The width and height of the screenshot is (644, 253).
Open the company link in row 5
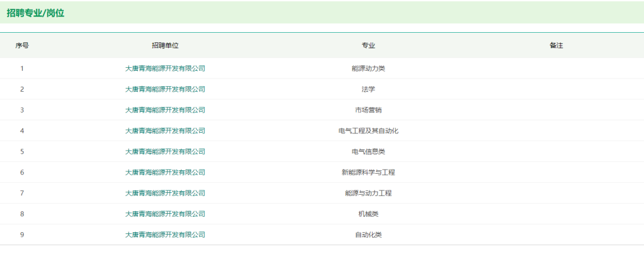point(165,152)
